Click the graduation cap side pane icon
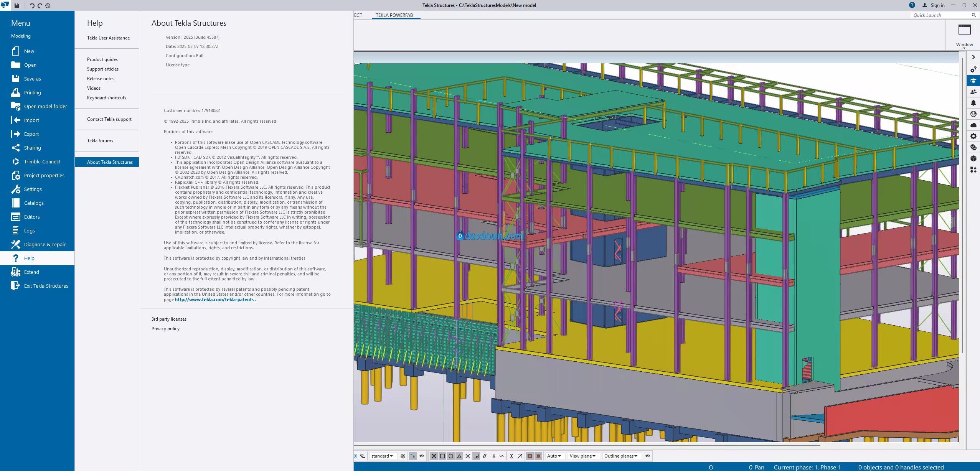 point(973,81)
